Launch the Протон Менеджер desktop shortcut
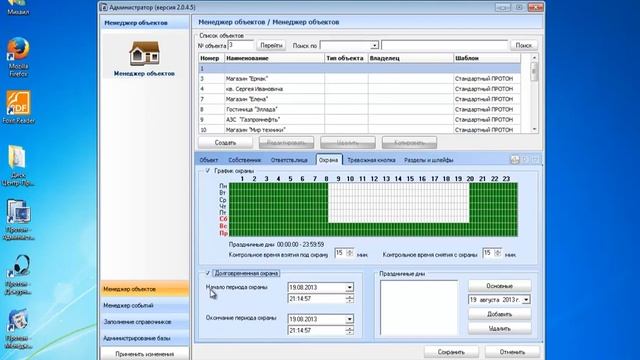The height and width of the screenshot is (360, 640). [18, 329]
